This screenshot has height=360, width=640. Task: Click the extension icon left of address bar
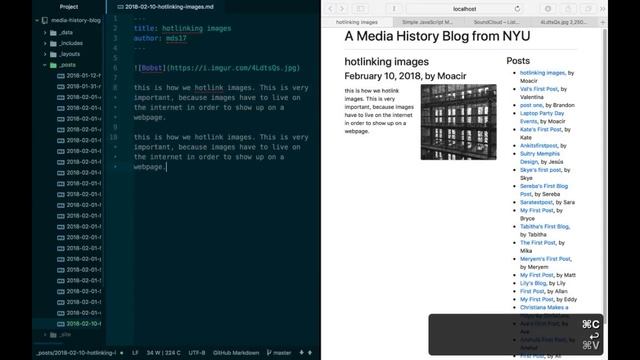(394, 9)
